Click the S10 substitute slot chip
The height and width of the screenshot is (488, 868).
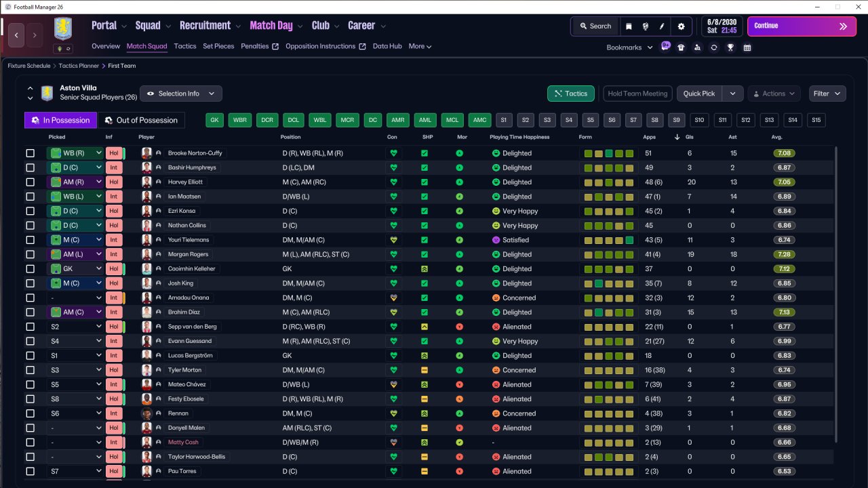pos(700,120)
